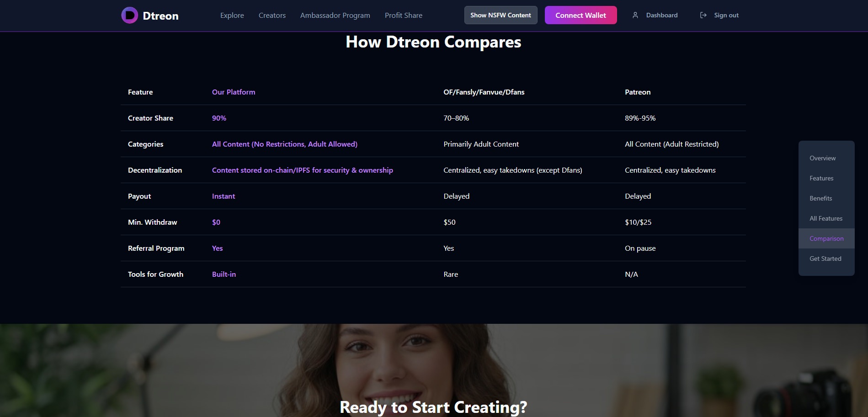Viewport: 868px width, 417px height.
Task: Click the Sign out text
Action: [726, 16]
